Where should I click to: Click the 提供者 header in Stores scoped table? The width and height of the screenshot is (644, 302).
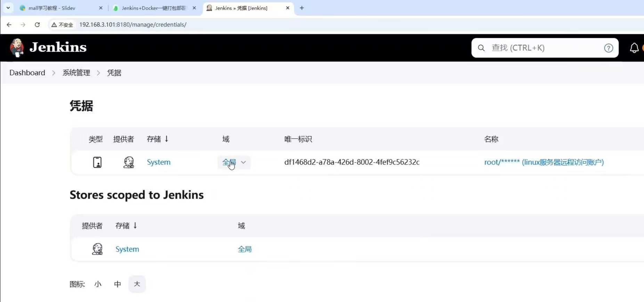click(92, 226)
